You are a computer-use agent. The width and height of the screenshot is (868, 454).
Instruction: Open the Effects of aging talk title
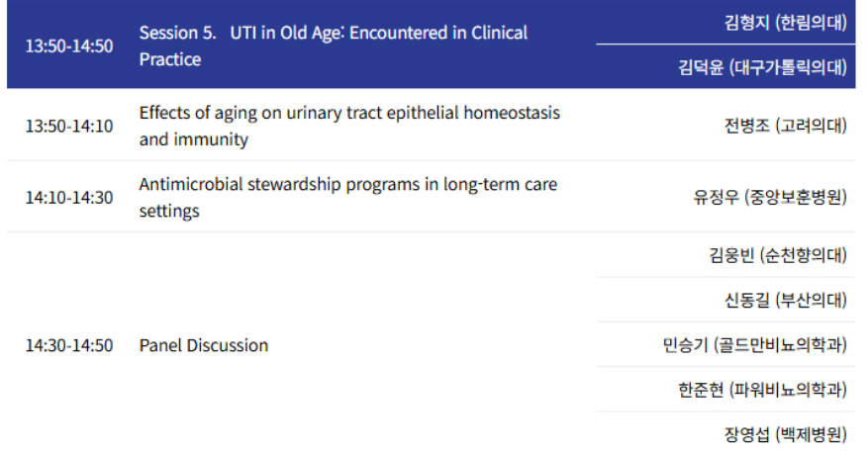click(349, 126)
